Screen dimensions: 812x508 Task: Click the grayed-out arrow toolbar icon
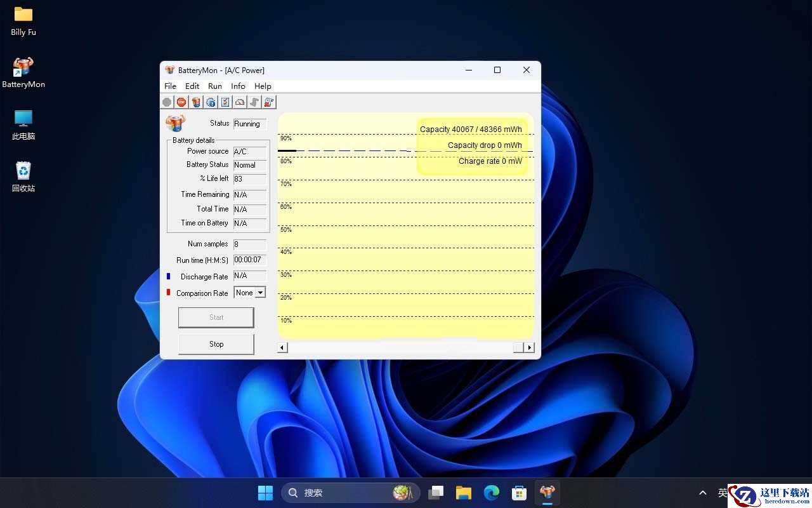(x=254, y=102)
